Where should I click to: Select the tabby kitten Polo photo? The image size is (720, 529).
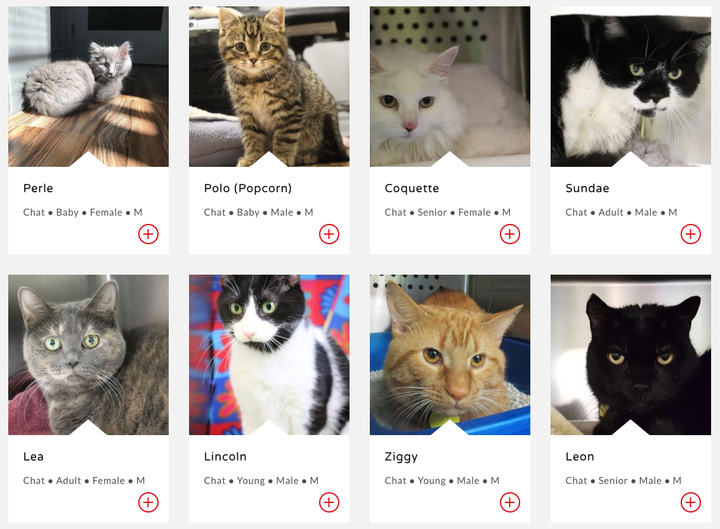[269, 86]
